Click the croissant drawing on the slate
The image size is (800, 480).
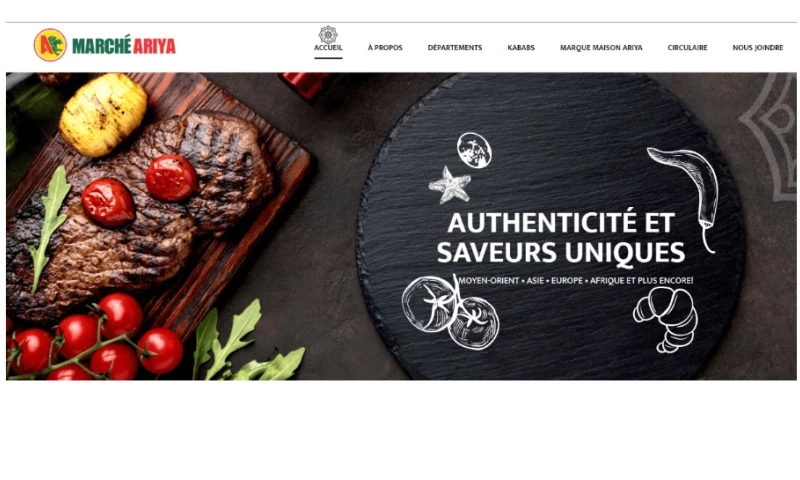665,319
